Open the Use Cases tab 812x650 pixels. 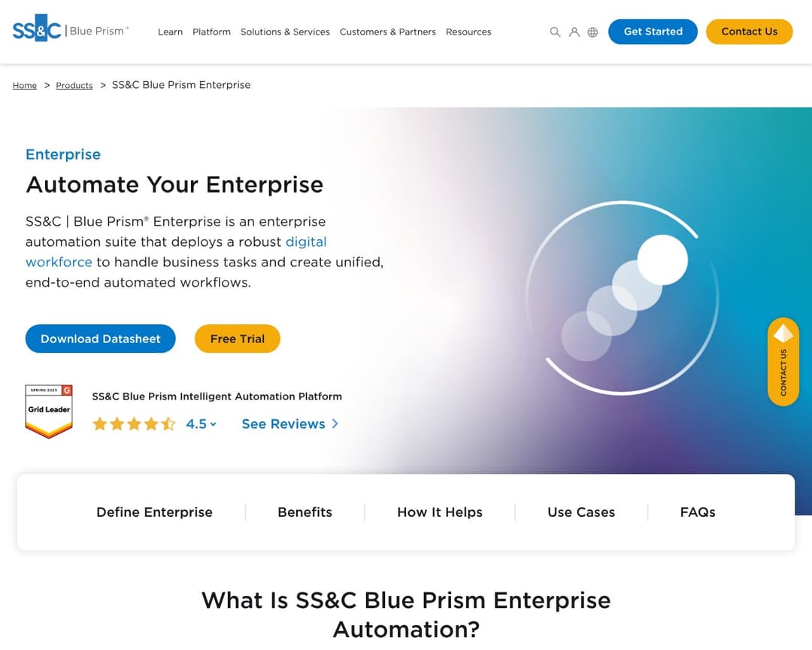tap(581, 512)
